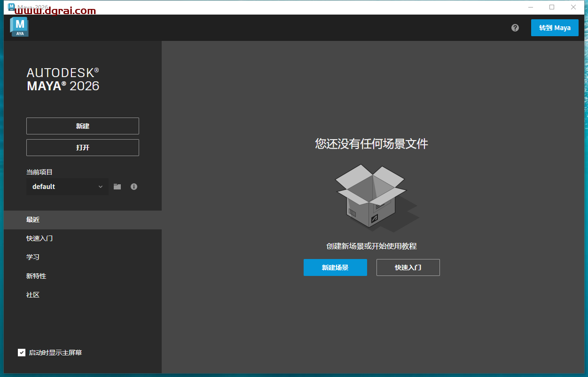The width and height of the screenshot is (588, 377).
Task: Open the 学习 sidebar tab
Action: (83, 258)
